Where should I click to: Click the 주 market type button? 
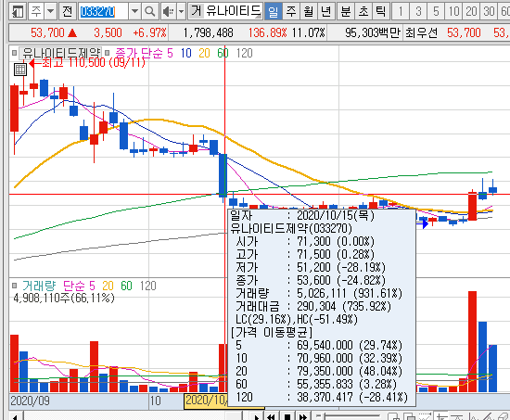(36, 12)
